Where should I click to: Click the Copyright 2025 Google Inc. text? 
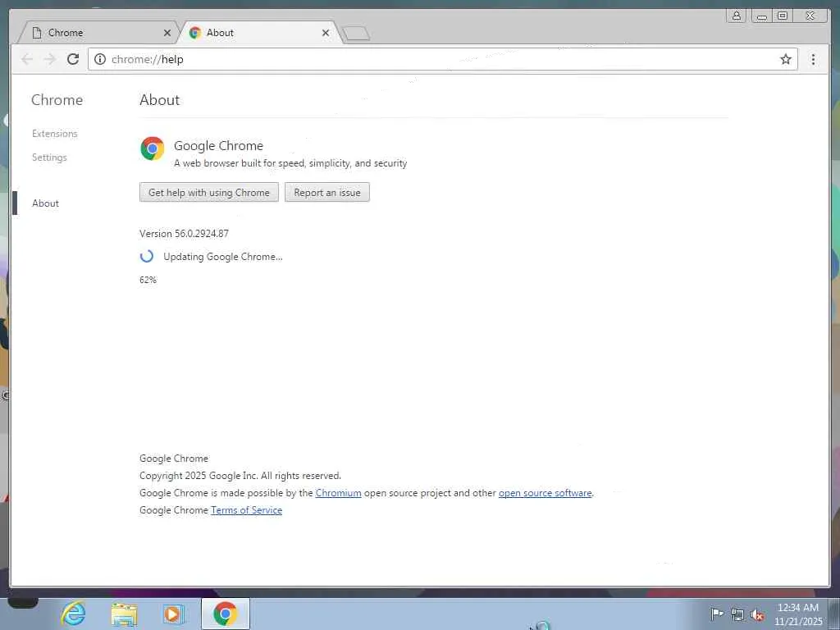point(240,476)
